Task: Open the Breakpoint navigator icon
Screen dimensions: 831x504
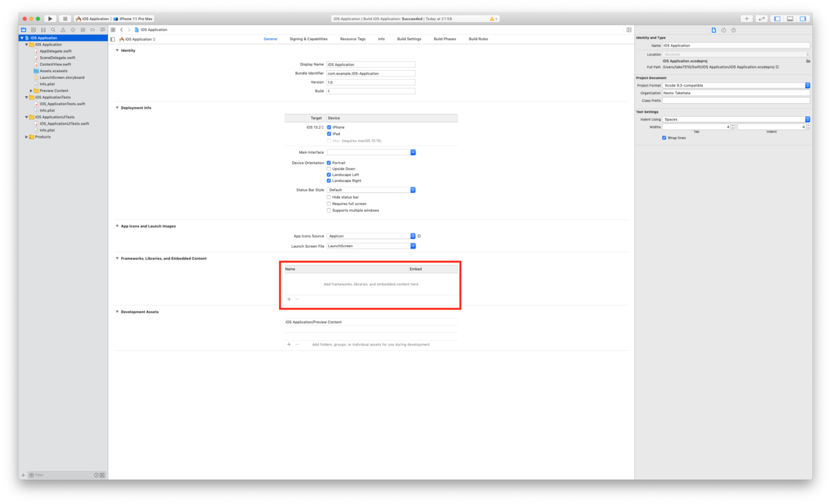Action: [x=93, y=30]
